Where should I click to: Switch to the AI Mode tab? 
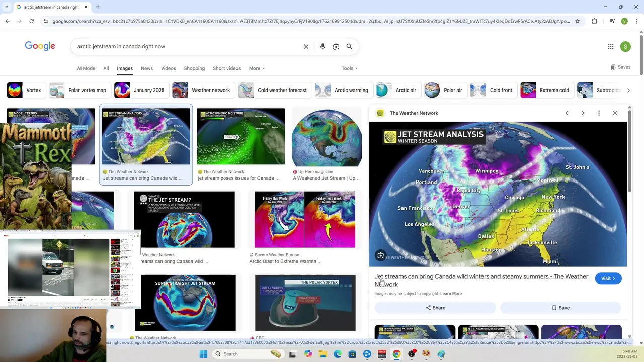(x=86, y=68)
